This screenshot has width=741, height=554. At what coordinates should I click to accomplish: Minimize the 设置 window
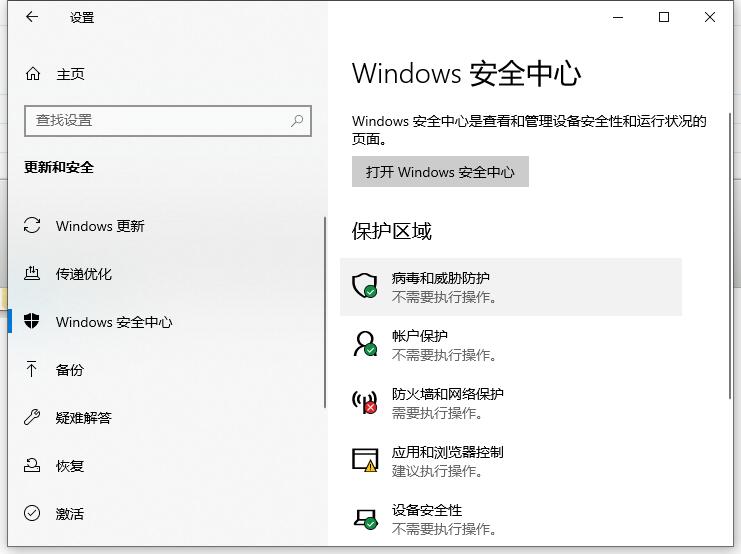coord(618,17)
